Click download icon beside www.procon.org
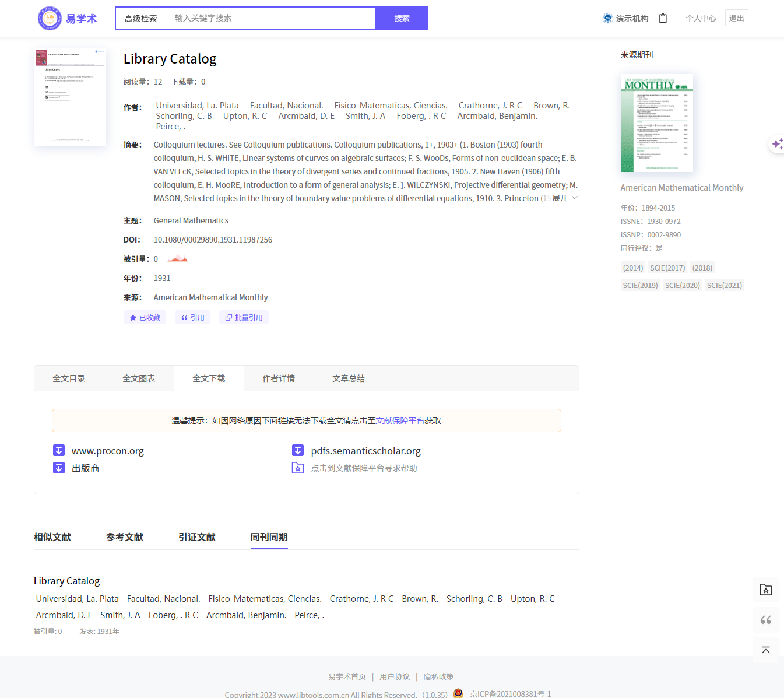 (x=59, y=451)
